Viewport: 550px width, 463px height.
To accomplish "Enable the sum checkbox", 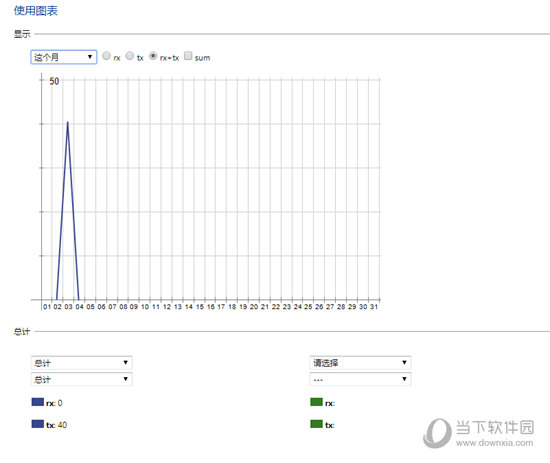I will pyautogui.click(x=188, y=56).
